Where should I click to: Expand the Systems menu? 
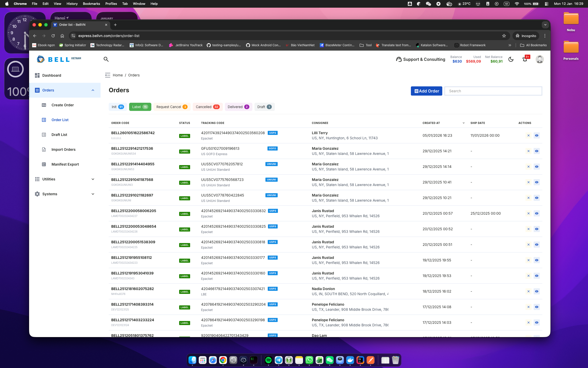(x=93, y=194)
